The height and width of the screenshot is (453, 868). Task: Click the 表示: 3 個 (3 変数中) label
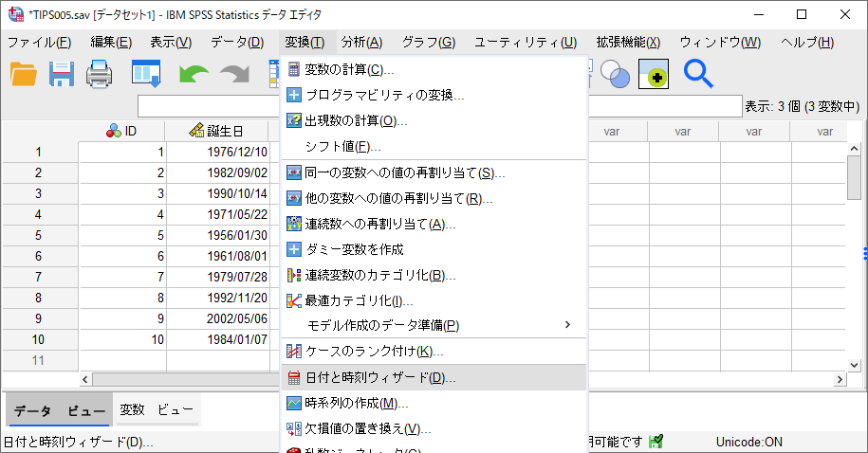[803, 106]
